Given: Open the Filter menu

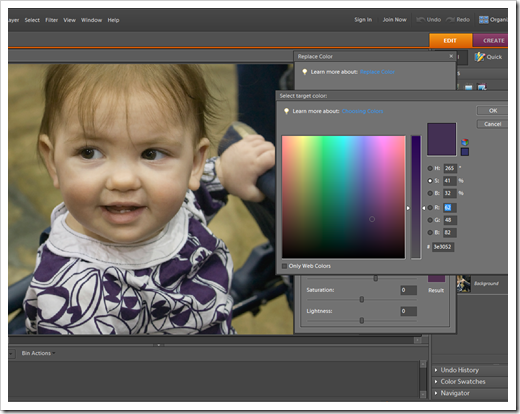Looking at the screenshot, I should 51,20.
